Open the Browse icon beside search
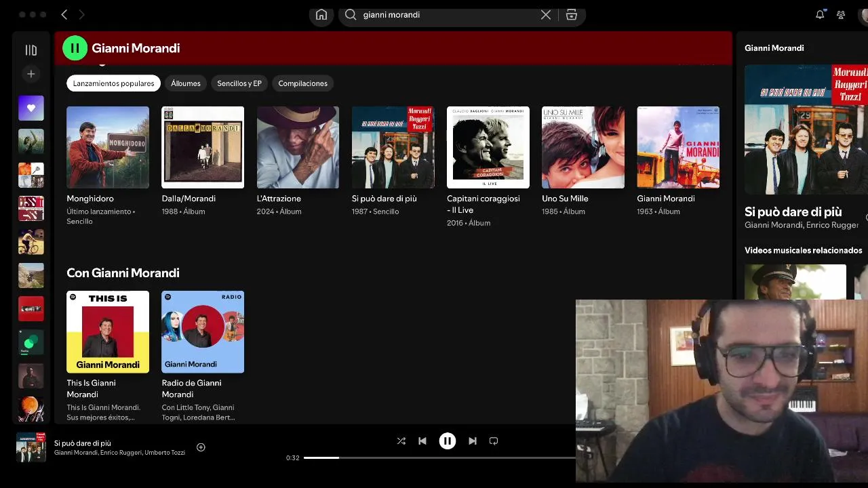Image resolution: width=868 pixels, height=488 pixels. [572, 15]
